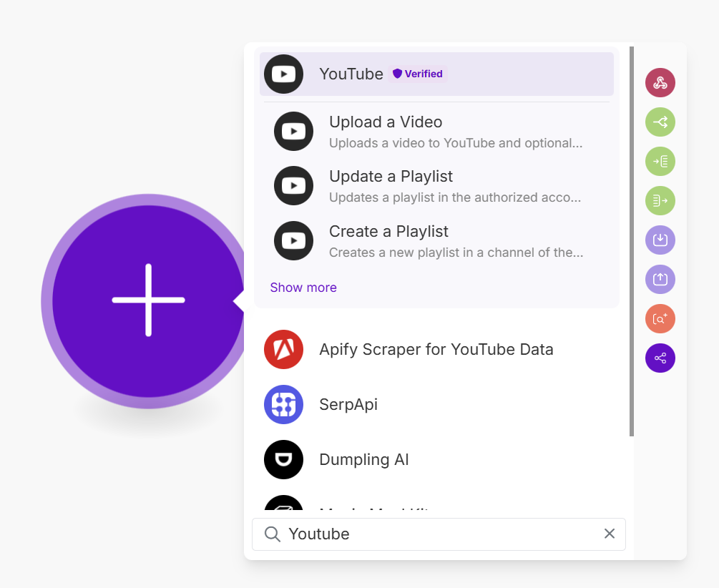Expand the list with Show more
Viewport: 719px width, 588px height.
pyautogui.click(x=303, y=288)
